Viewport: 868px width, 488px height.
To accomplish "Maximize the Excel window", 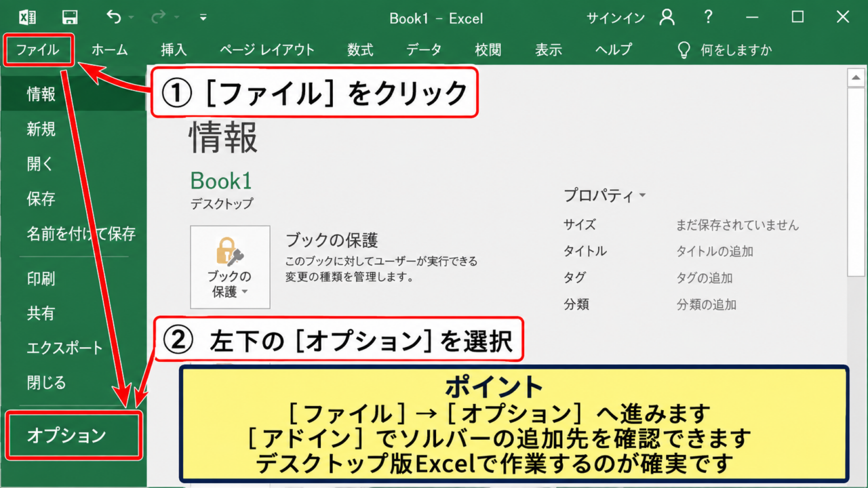I will 797,18.
